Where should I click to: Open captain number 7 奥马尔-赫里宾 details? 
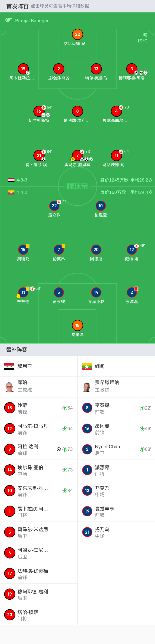[77, 156]
